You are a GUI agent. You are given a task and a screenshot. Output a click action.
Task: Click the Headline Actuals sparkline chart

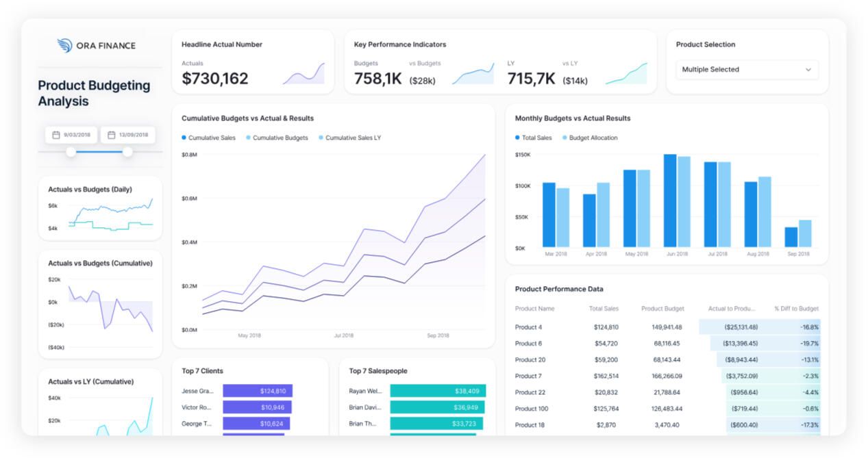click(303, 73)
